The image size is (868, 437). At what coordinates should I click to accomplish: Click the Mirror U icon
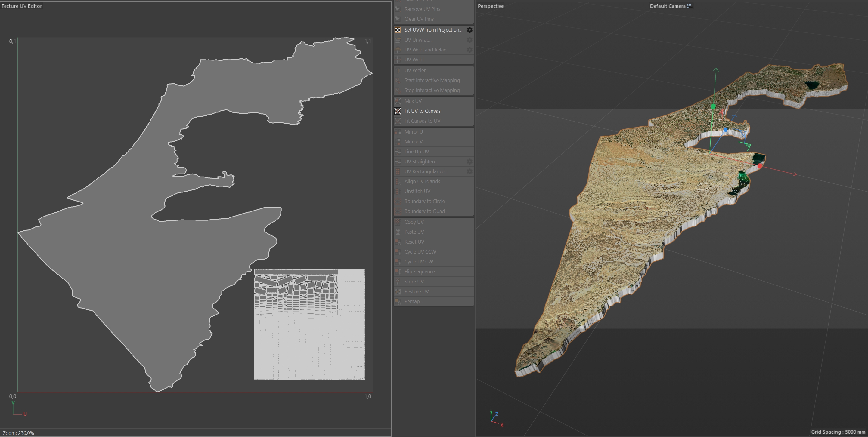[398, 132]
